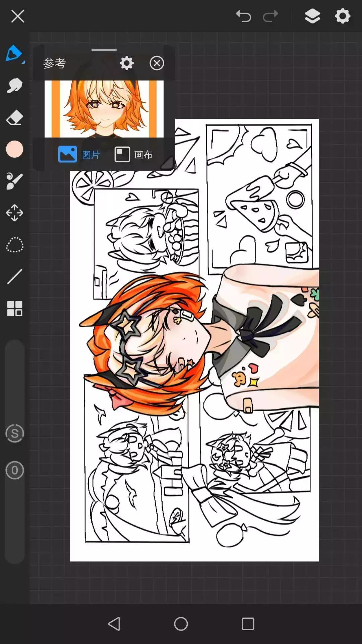Select the smudge finger tool
This screenshot has width=362, height=644.
(x=14, y=86)
